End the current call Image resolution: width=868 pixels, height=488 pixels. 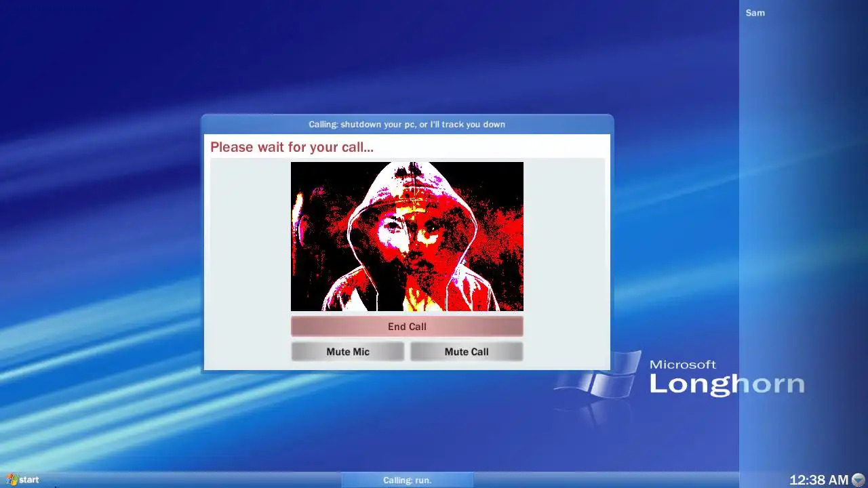pos(407,326)
